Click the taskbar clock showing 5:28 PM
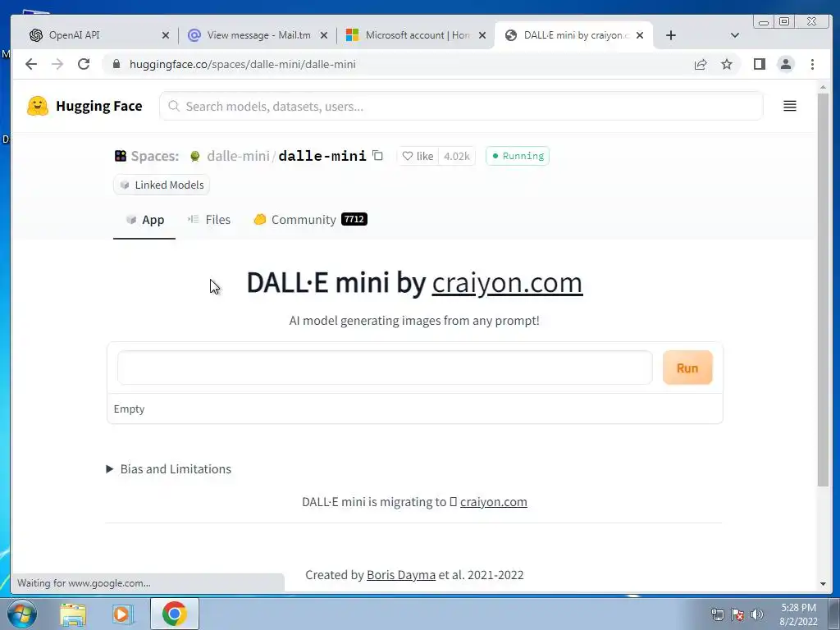Image resolution: width=840 pixels, height=630 pixels. [798, 614]
